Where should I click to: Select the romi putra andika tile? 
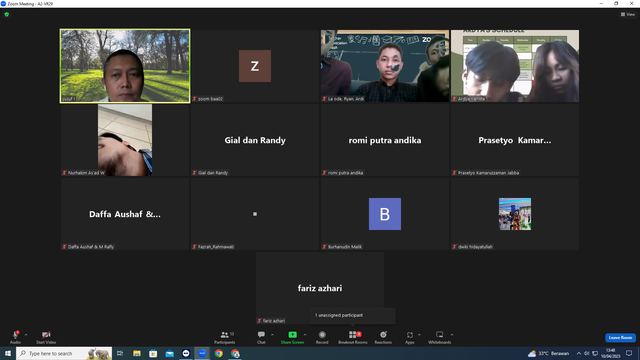pos(384,140)
